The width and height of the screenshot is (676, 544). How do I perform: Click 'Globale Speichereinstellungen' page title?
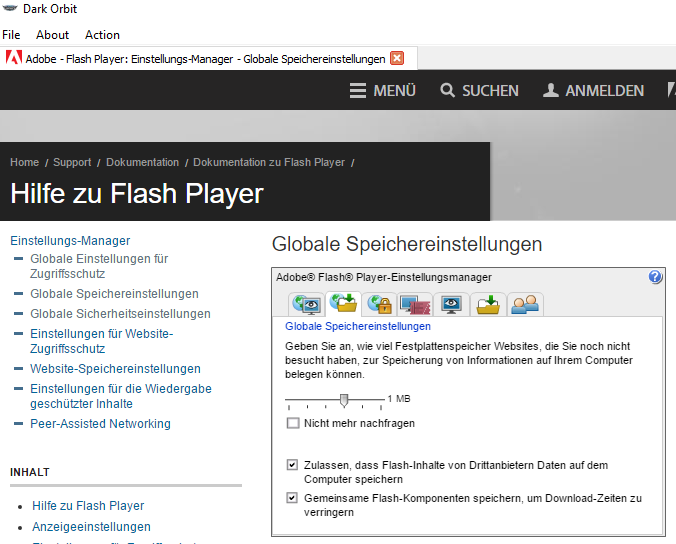[x=407, y=244]
